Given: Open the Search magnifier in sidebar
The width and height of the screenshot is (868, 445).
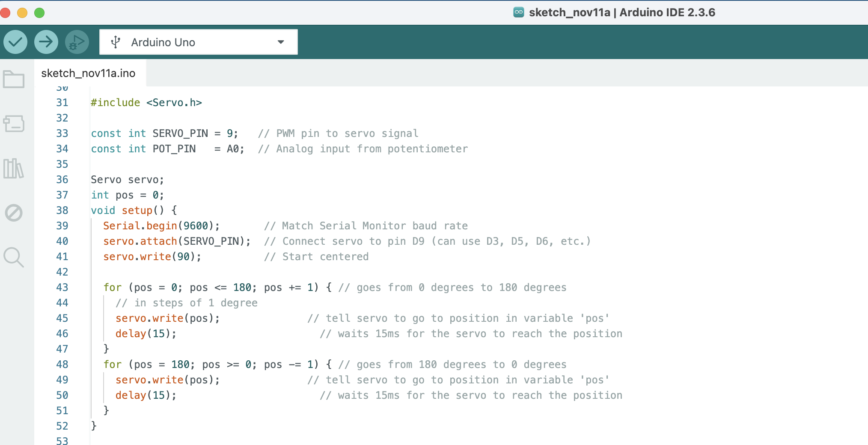Looking at the screenshot, I should click(x=14, y=257).
